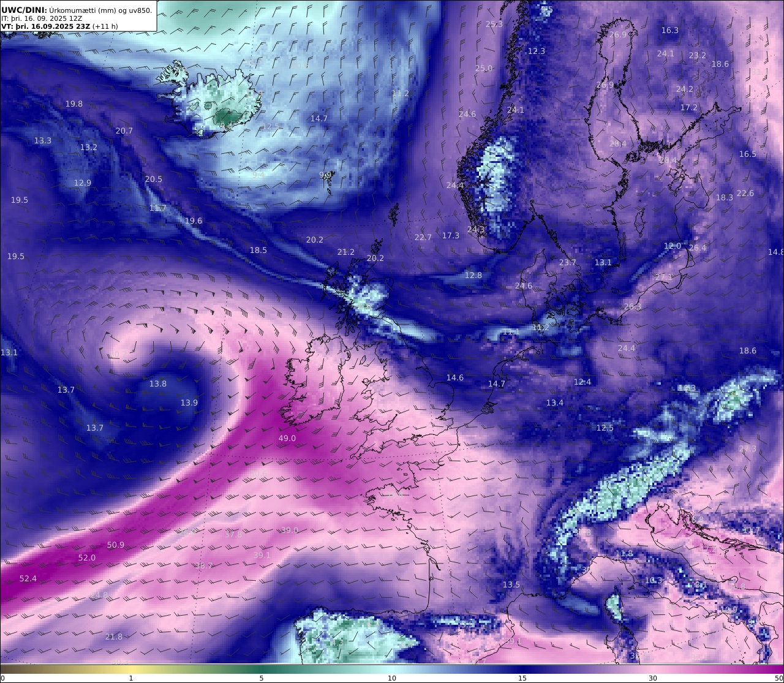The height and width of the screenshot is (683, 784).
Task: Click the 18.3 value on the map
Action: point(725,198)
